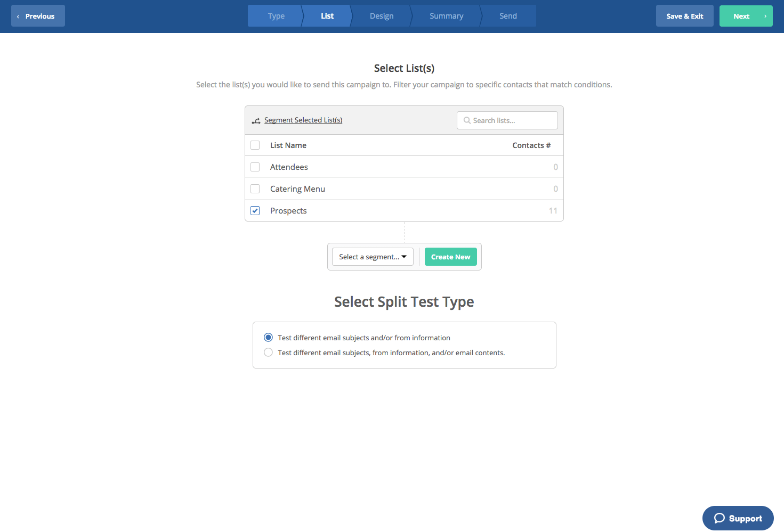Check the Attendees list checkbox

point(255,167)
